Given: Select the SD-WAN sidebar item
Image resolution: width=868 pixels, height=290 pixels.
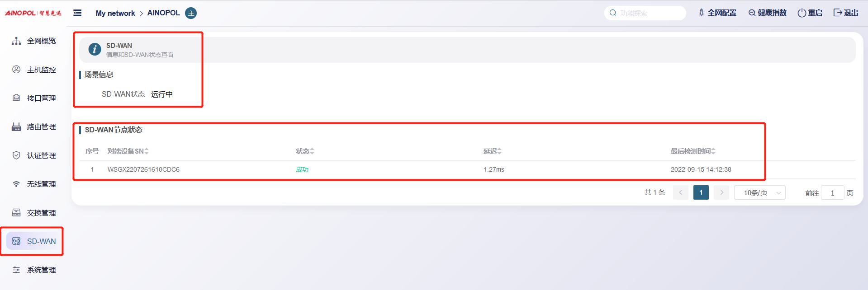Looking at the screenshot, I should [34, 241].
